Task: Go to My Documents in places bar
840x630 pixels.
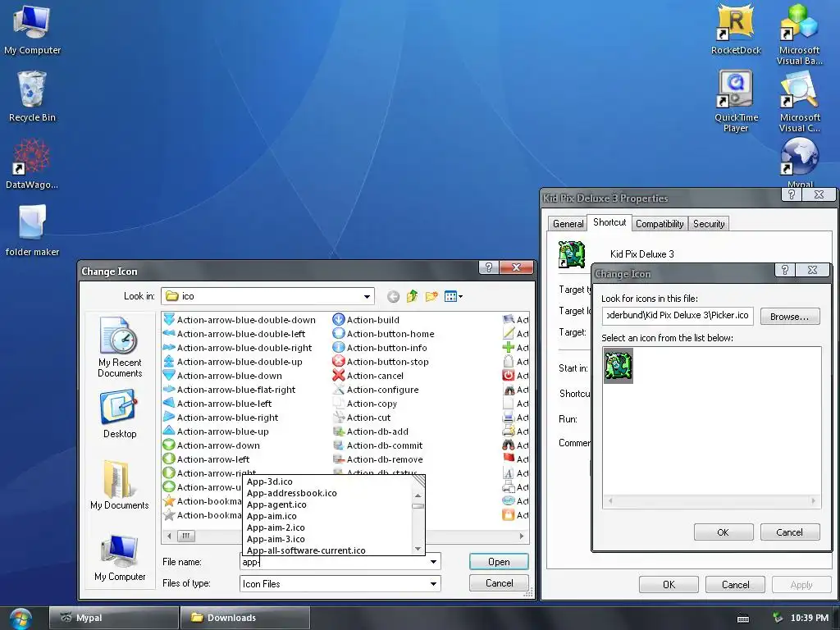Action: (x=120, y=486)
